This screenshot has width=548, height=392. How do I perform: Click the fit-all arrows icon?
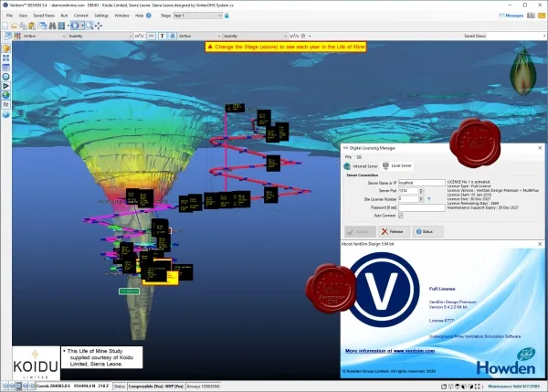point(99,26)
